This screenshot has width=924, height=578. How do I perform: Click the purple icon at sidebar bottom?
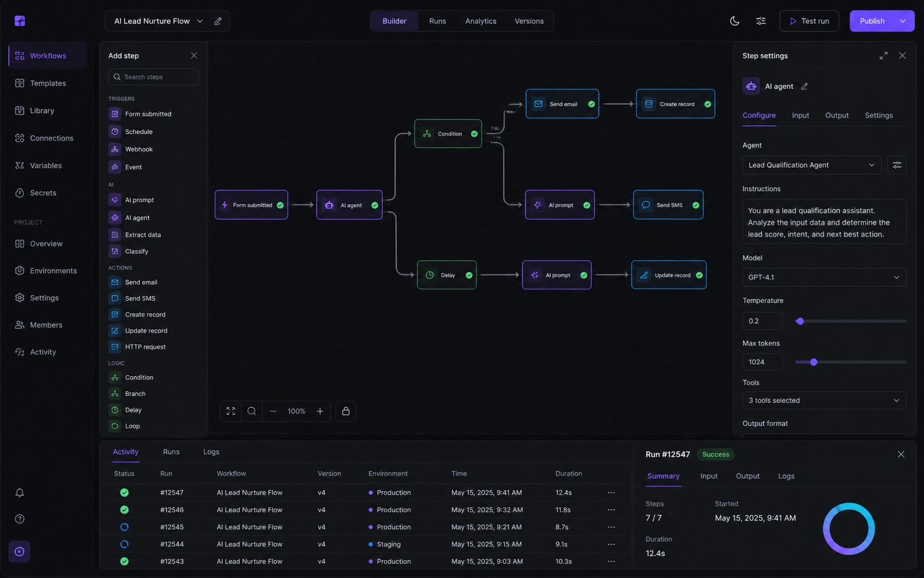click(19, 552)
